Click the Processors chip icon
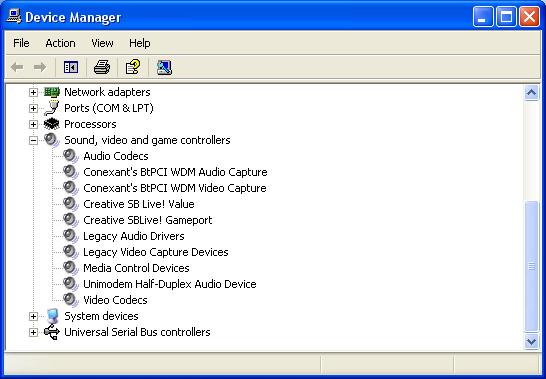 52,124
